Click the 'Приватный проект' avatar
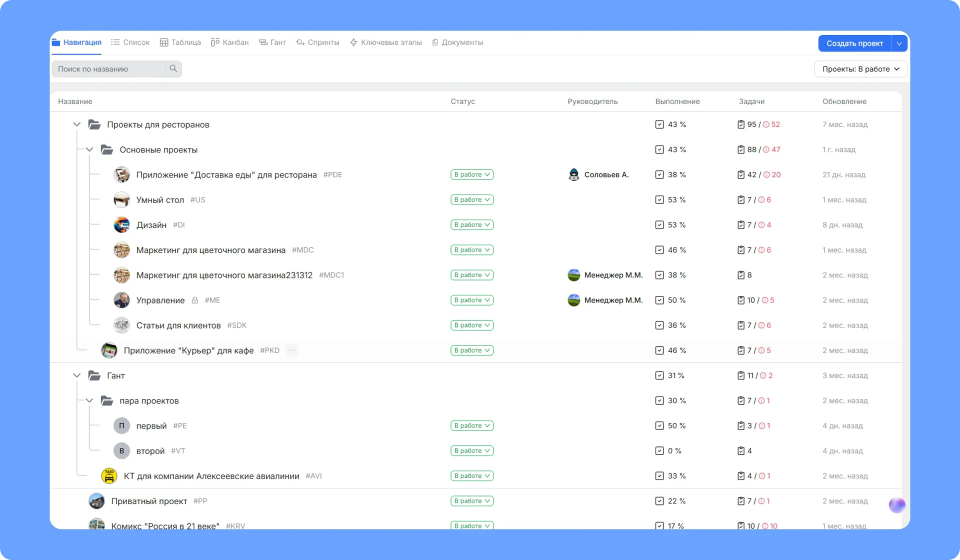Viewport: 960px width, 560px height. click(96, 501)
